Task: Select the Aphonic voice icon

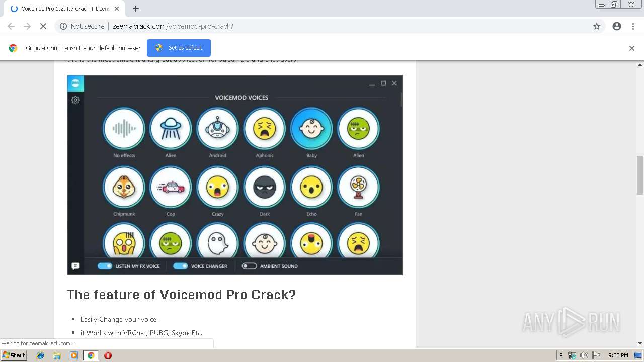Action: click(x=265, y=129)
